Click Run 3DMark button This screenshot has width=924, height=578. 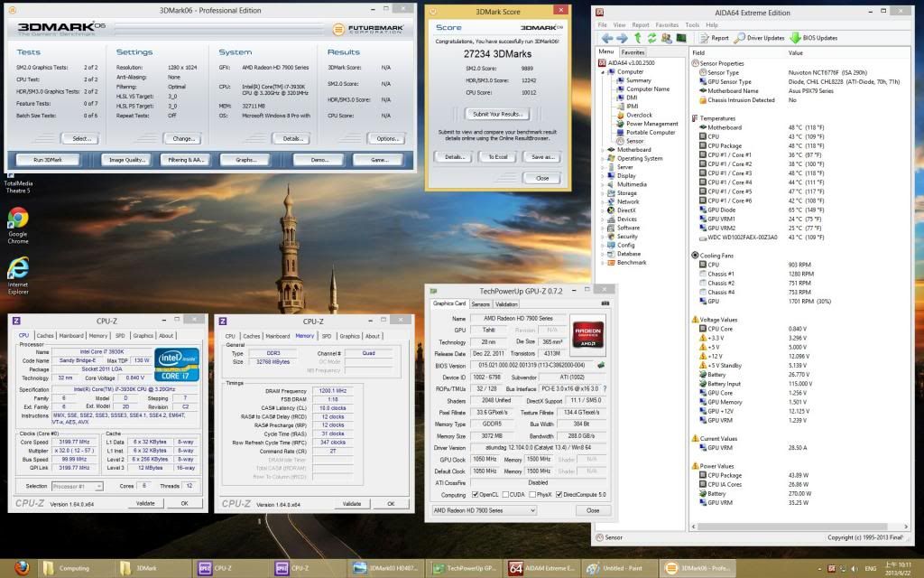click(x=48, y=160)
